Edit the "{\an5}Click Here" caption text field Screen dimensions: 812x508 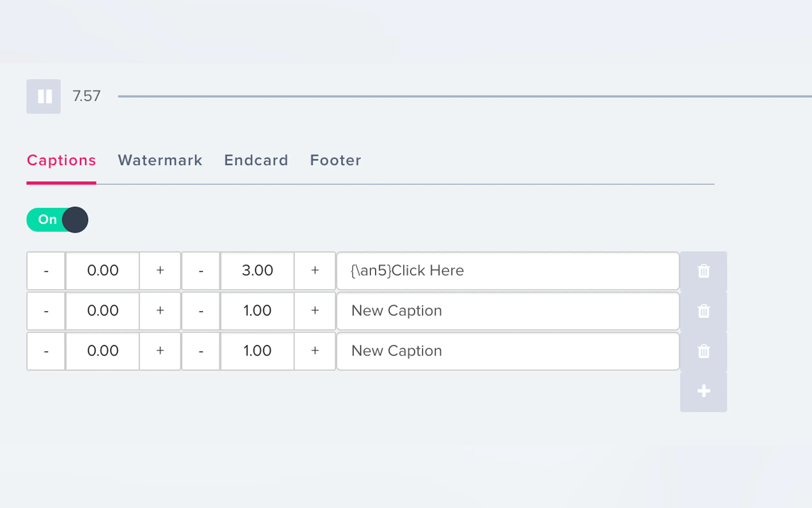click(508, 270)
